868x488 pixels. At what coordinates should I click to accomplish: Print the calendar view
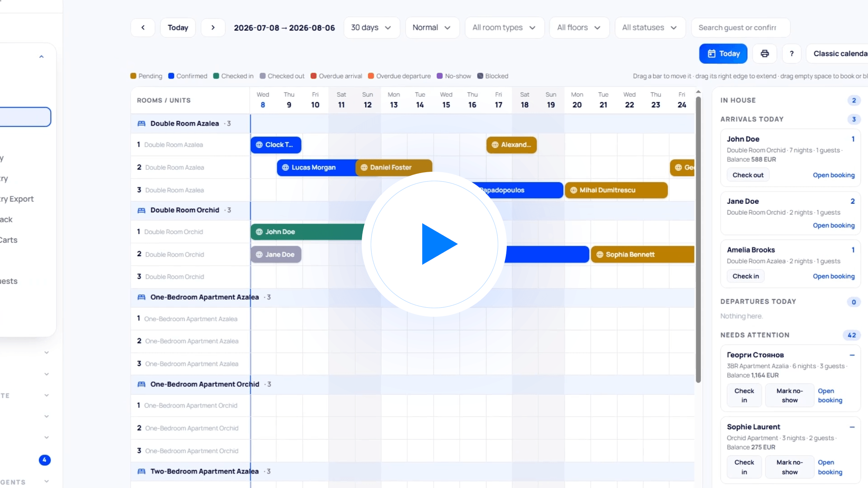point(764,54)
